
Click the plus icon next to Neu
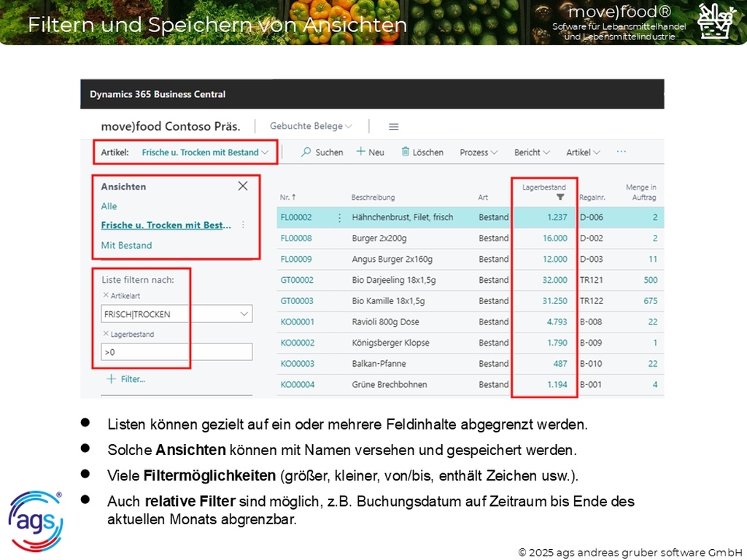360,152
